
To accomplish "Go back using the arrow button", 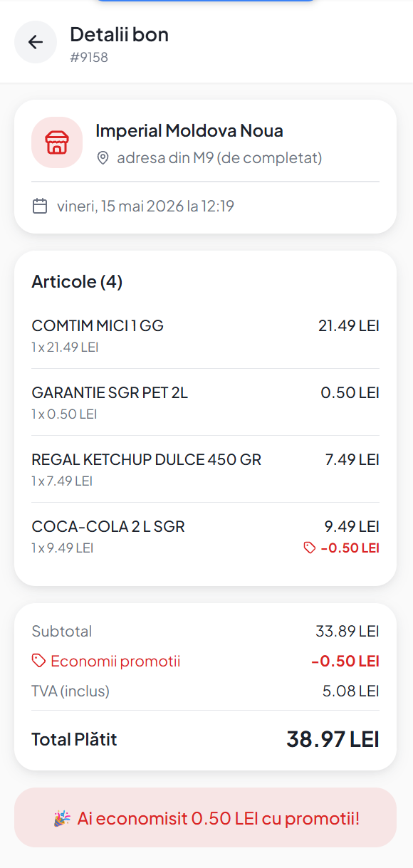I will 36,42.
